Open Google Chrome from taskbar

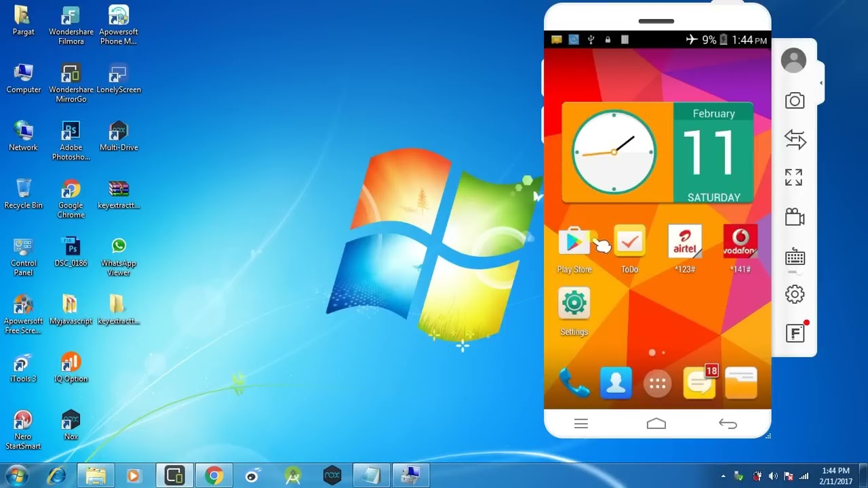coord(214,476)
